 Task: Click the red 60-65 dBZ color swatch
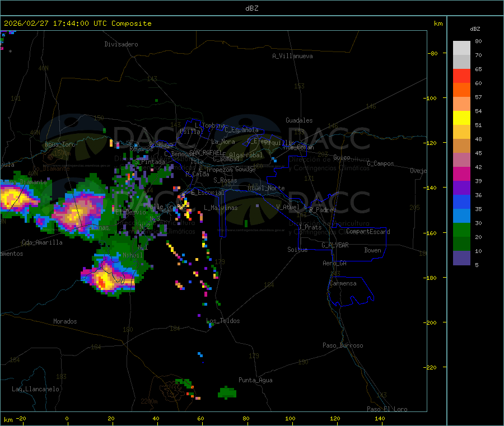pos(461,76)
